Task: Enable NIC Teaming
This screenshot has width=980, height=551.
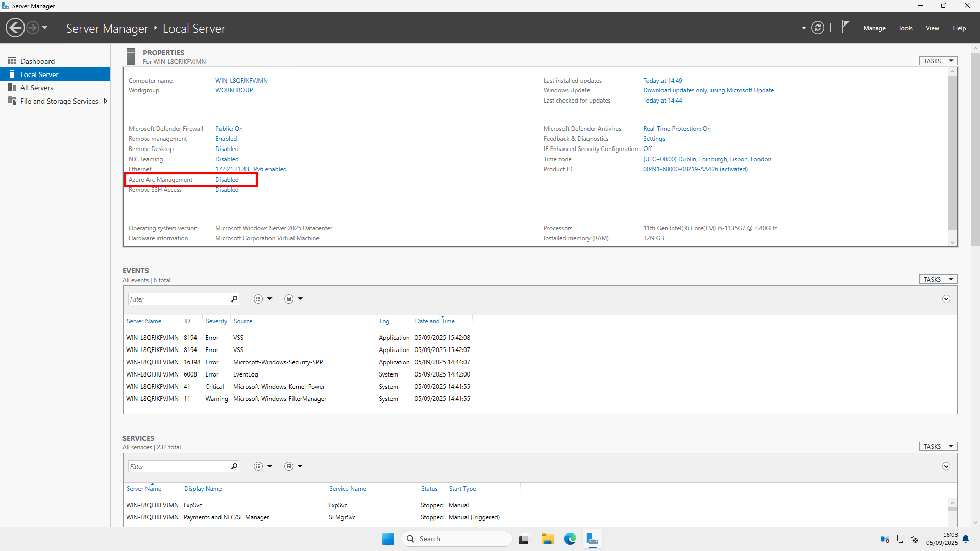Action: pos(227,159)
